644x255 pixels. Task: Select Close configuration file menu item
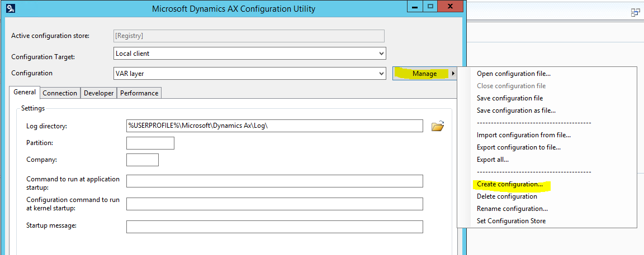click(x=511, y=86)
